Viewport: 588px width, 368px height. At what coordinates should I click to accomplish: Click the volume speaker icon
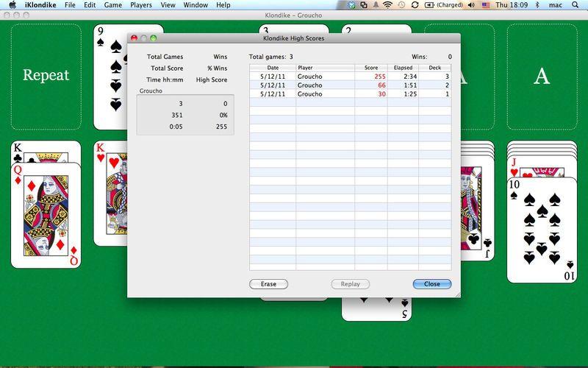[471, 5]
